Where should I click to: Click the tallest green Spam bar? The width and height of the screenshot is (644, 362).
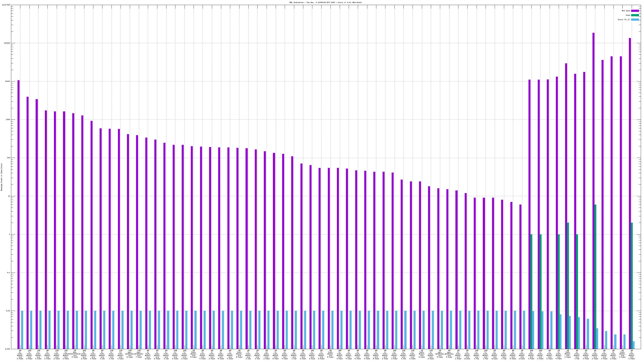(595, 275)
